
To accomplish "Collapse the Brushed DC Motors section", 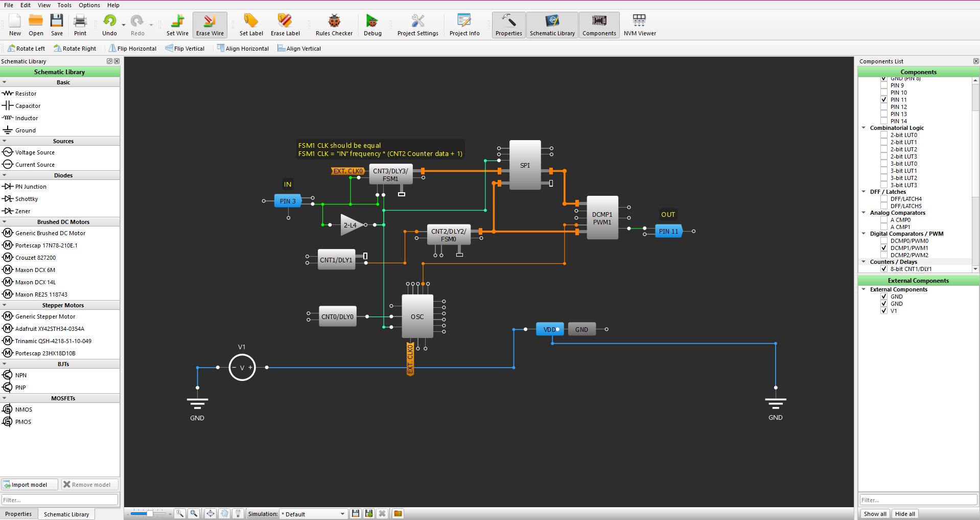I will [x=5, y=222].
